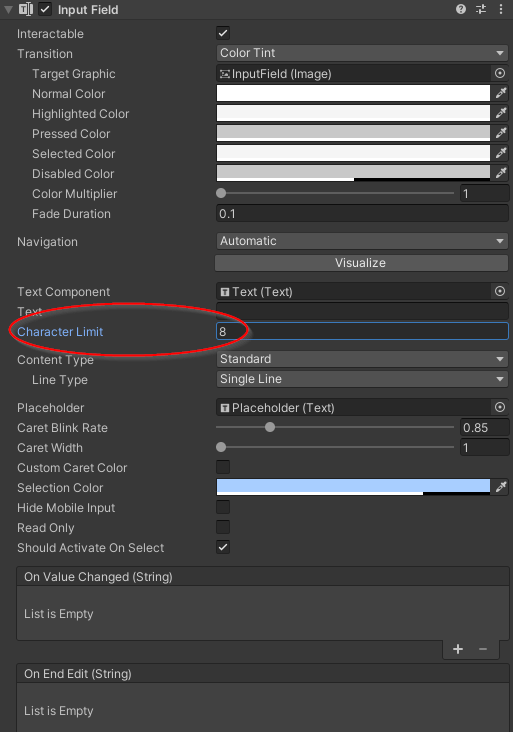Pick Target Graphic with object selector circle
Viewport: 513px width, 732px height.
click(500, 73)
